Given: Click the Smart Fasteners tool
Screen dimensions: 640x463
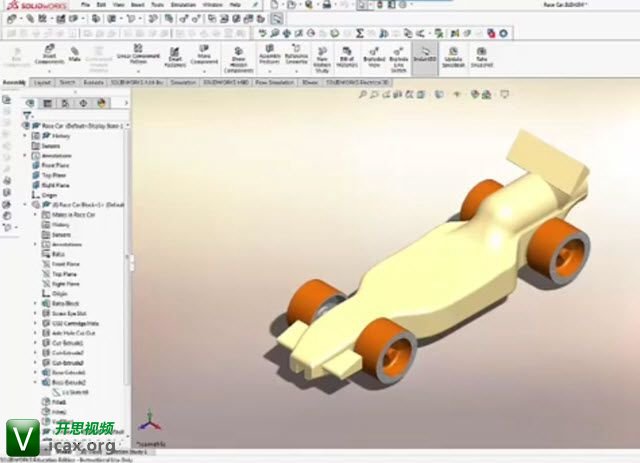Looking at the screenshot, I should click(175, 57).
